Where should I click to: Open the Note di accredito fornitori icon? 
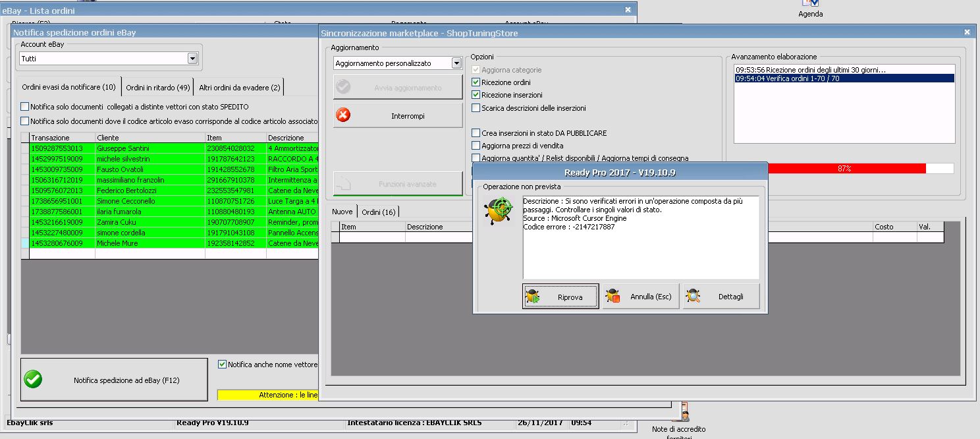[x=678, y=422]
